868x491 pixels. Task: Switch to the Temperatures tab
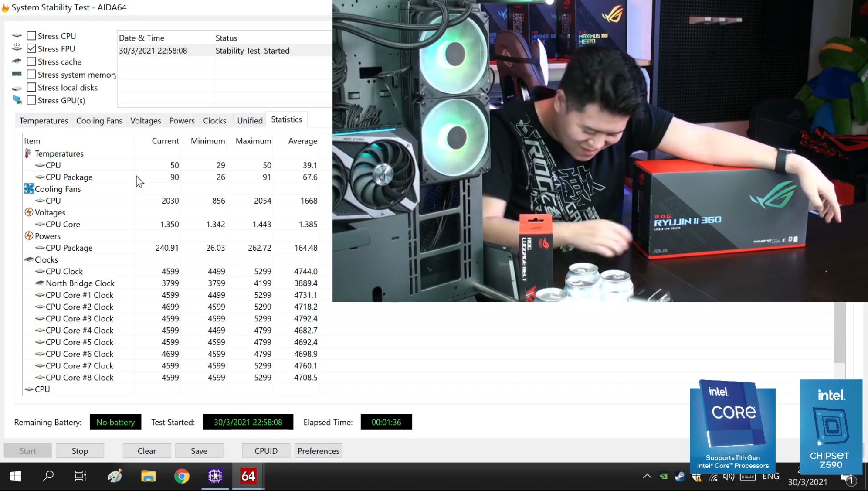(x=44, y=120)
